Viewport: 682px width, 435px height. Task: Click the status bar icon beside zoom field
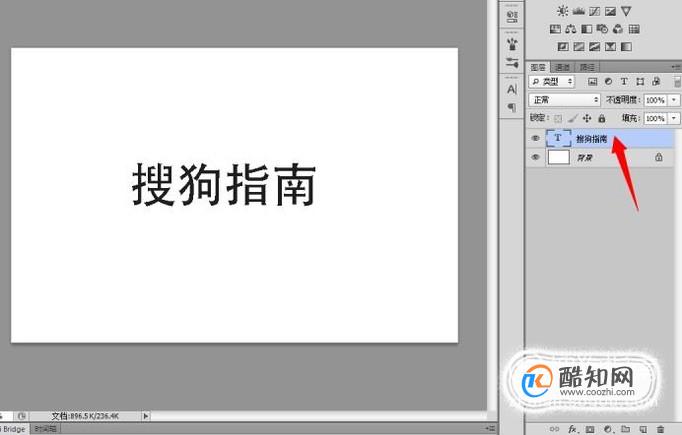pos(22,416)
